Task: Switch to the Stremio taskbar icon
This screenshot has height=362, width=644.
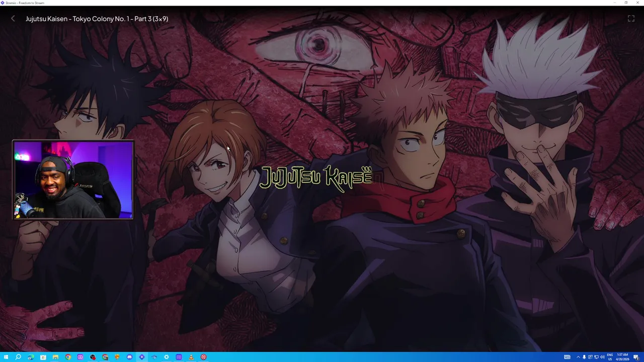Action: click(142, 357)
